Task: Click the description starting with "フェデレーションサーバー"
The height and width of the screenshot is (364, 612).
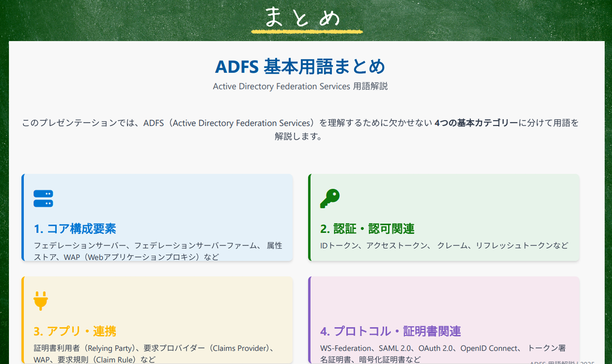Action: (158, 251)
